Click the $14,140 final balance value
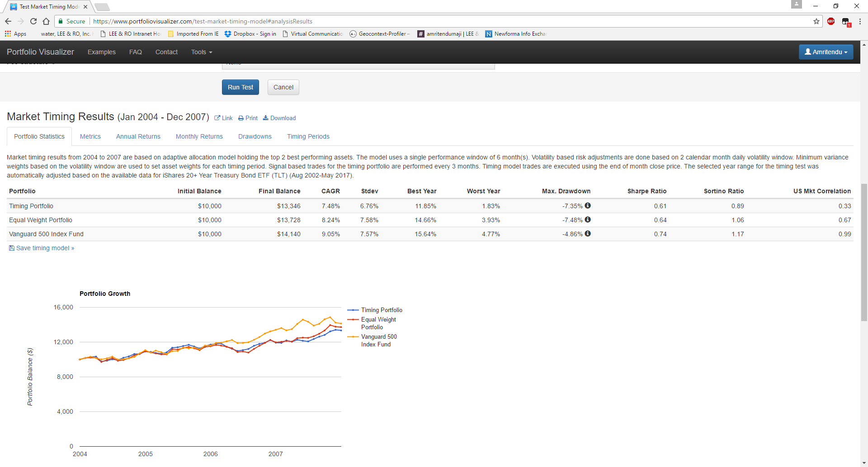 pyautogui.click(x=289, y=234)
